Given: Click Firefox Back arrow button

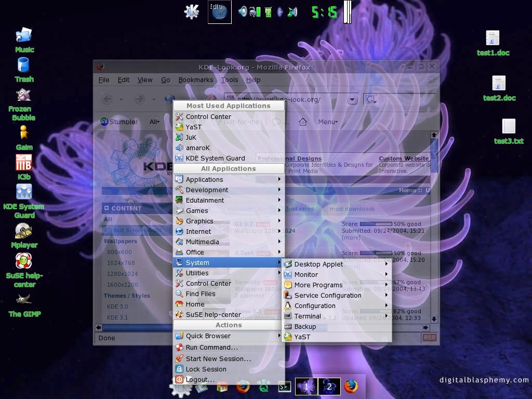Looking at the screenshot, I should pyautogui.click(x=107, y=99).
